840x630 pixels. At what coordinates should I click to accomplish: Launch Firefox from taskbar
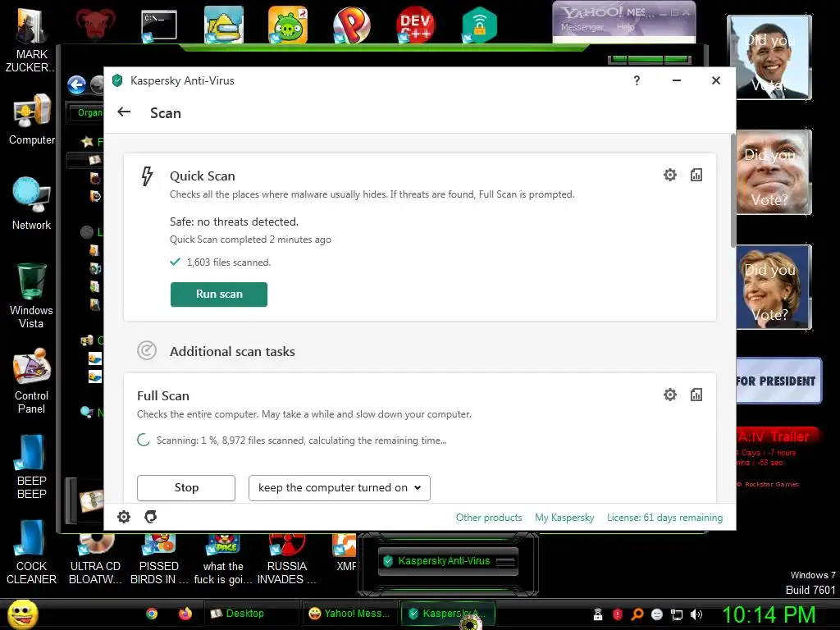(x=185, y=614)
